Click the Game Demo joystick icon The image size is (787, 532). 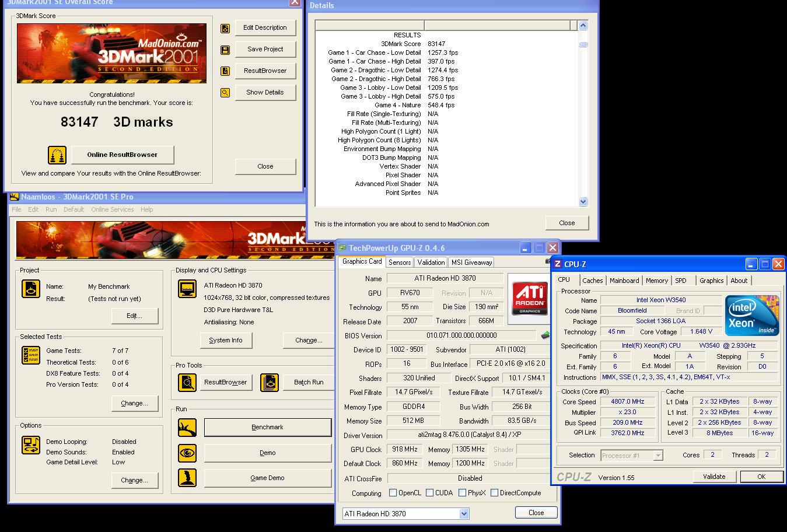(x=187, y=478)
